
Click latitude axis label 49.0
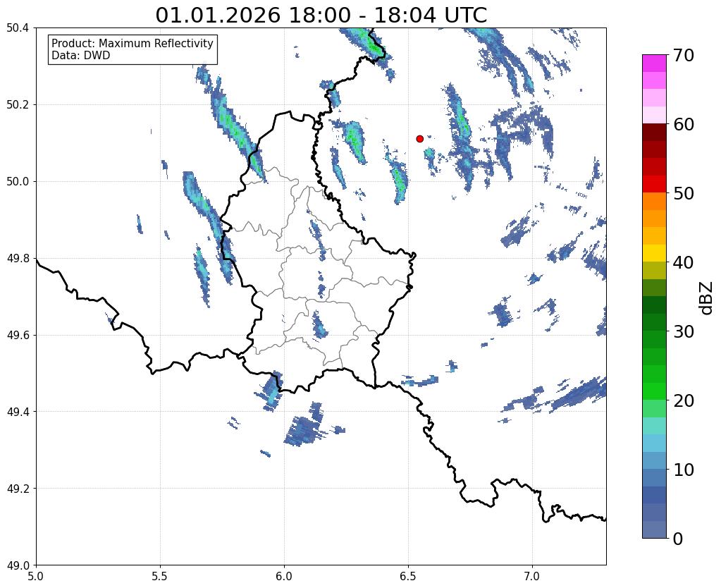pos(18,565)
